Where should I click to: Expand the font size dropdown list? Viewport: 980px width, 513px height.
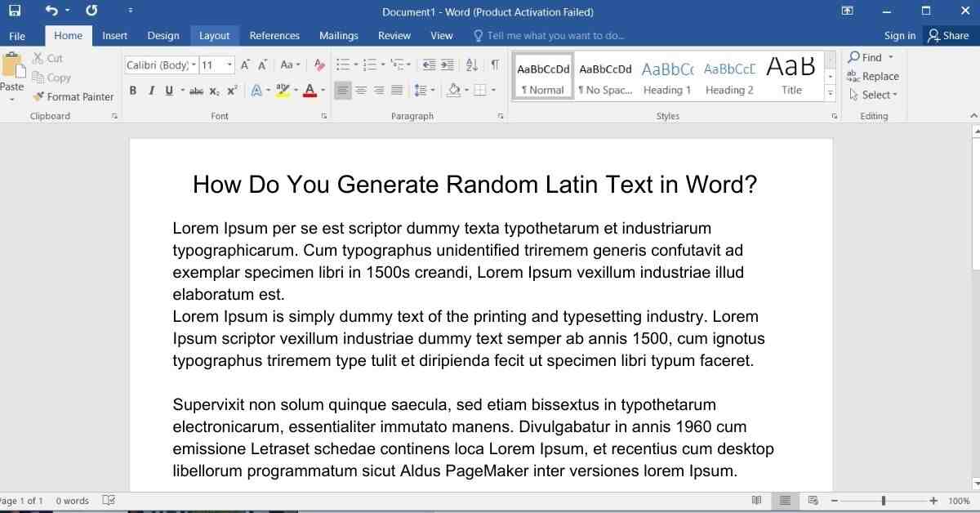pyautogui.click(x=229, y=65)
